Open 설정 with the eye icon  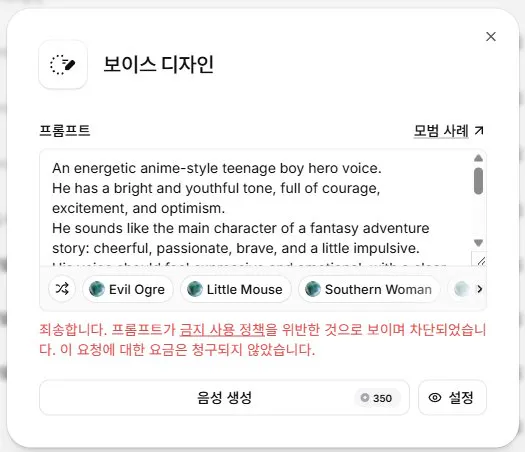tap(452, 397)
